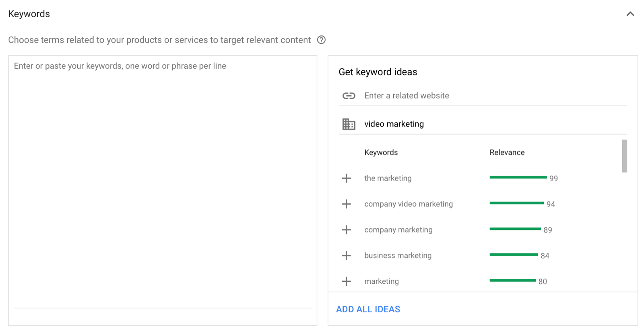Add 'company video marketing' with plus icon
The image size is (644, 332).
(x=346, y=204)
